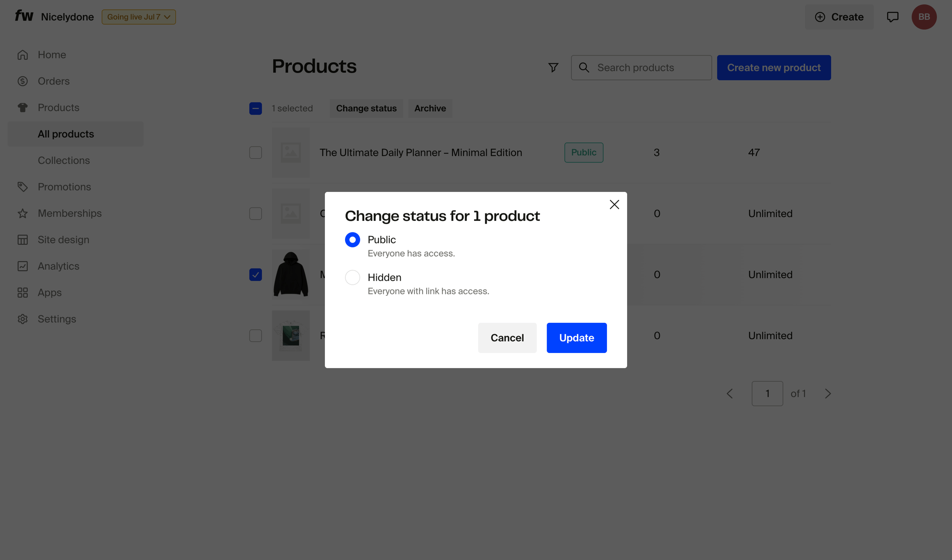
Task: Open Apps in sidebar
Action: 75,293
